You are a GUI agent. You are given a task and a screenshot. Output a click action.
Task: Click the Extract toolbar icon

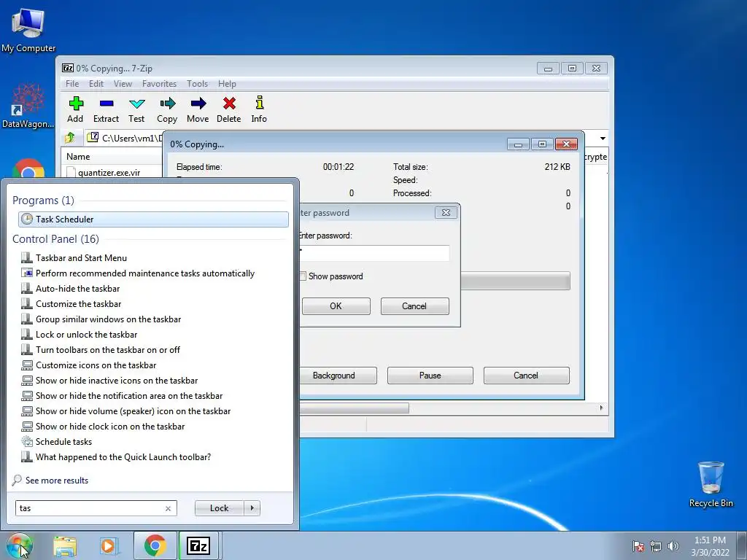pos(106,109)
